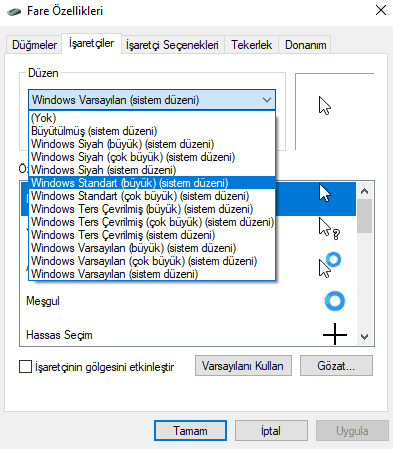Screen dimensions: 393x449
Task: Click the cursor list scroll down arrow
Action: 364,337
